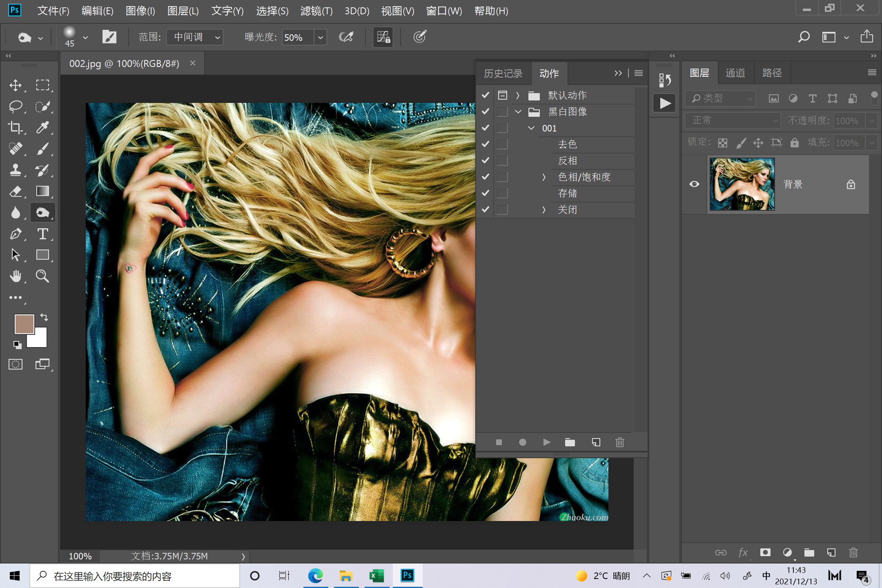Switch to the 路径 tab
Image resolution: width=882 pixels, height=588 pixels.
click(x=772, y=73)
